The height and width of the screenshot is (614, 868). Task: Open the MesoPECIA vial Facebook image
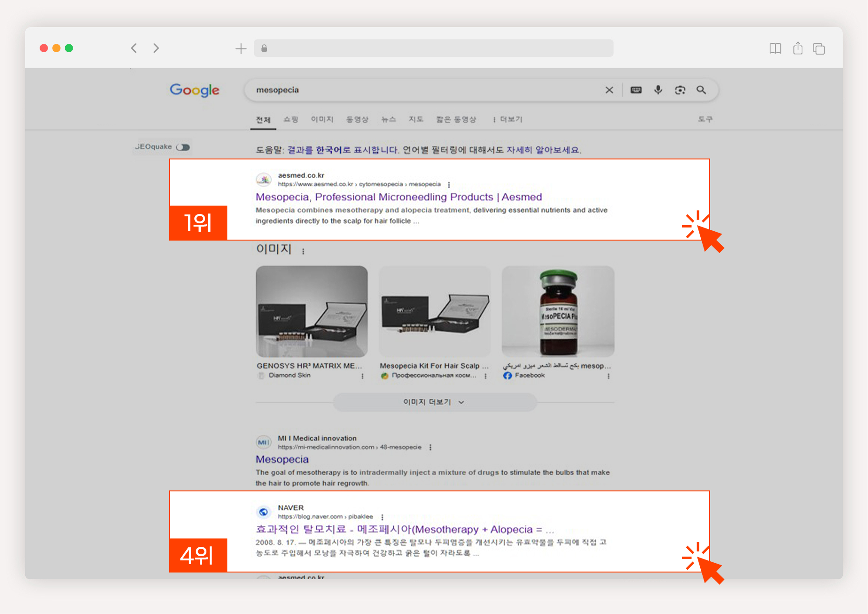tap(558, 311)
